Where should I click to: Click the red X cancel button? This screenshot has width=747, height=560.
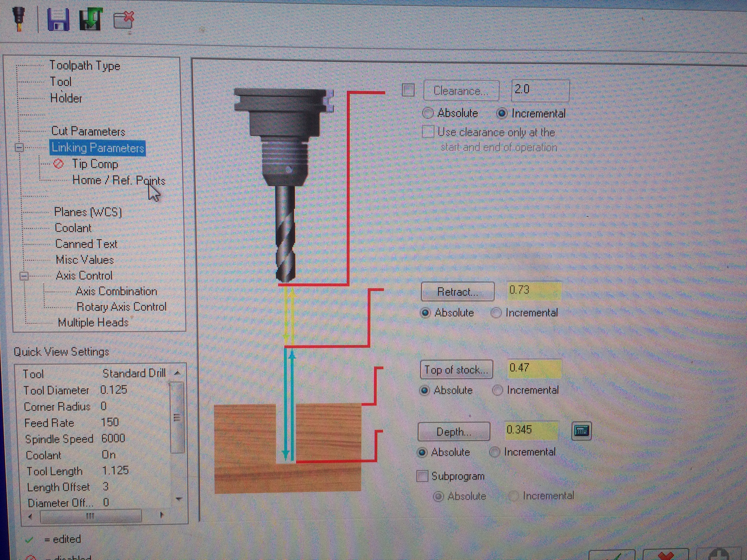pos(665,555)
